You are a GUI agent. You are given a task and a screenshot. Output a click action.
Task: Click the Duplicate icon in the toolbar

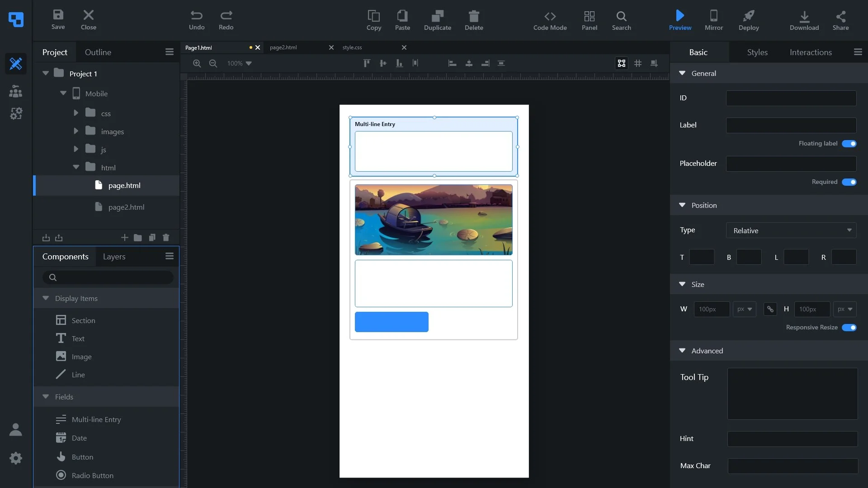pos(437,16)
